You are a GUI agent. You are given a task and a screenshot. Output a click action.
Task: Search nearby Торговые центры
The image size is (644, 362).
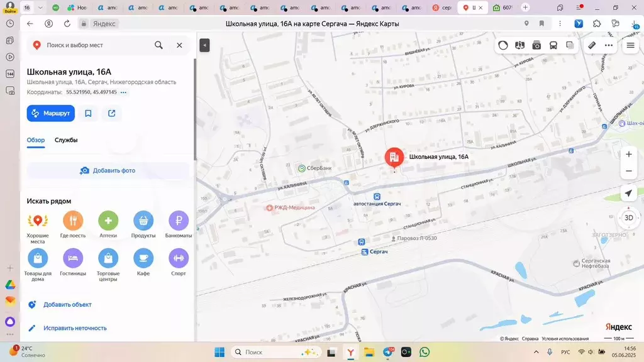coord(108,265)
